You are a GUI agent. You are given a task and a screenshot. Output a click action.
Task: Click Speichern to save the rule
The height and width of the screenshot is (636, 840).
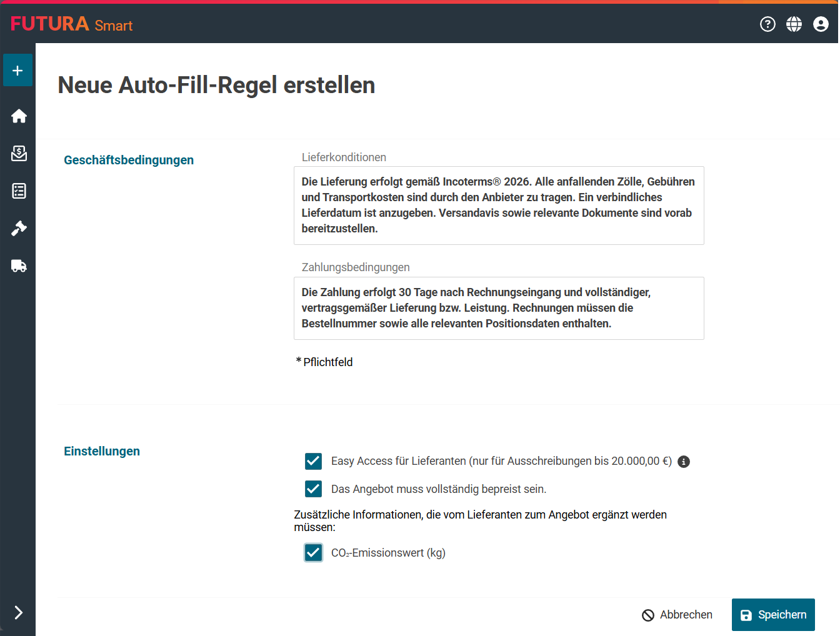click(773, 615)
